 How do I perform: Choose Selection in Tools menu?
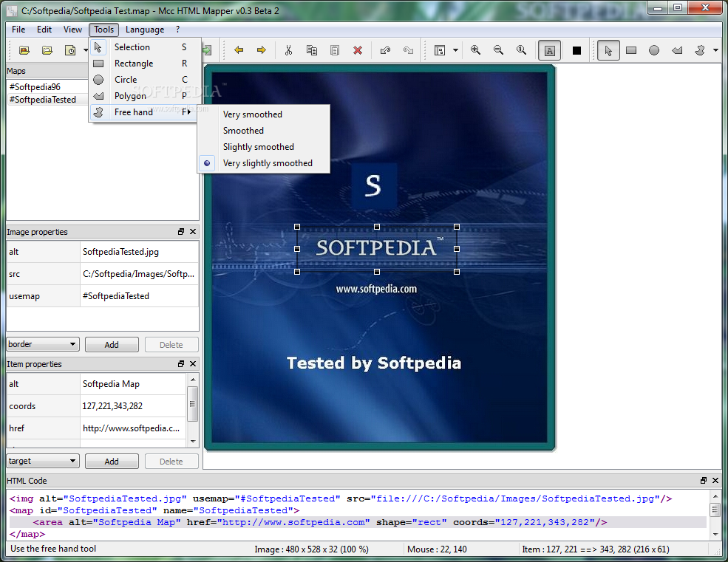(145, 47)
